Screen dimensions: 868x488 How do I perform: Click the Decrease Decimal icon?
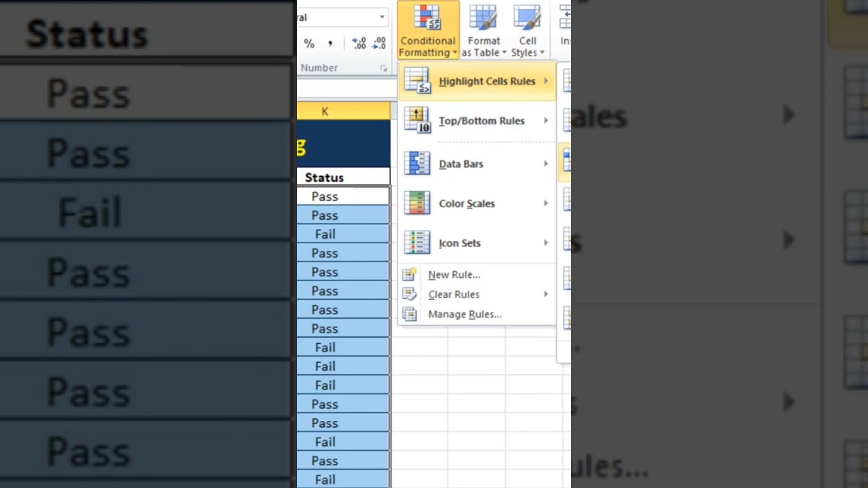(379, 44)
